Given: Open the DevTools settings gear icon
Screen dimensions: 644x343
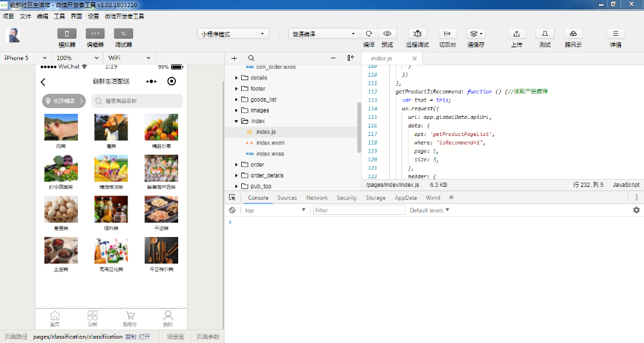Looking at the screenshot, I should click(636, 211).
